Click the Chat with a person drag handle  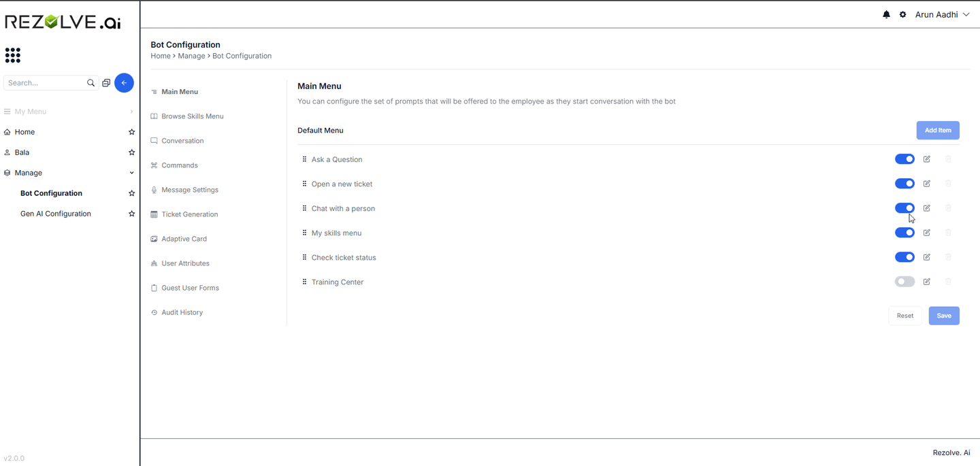304,208
